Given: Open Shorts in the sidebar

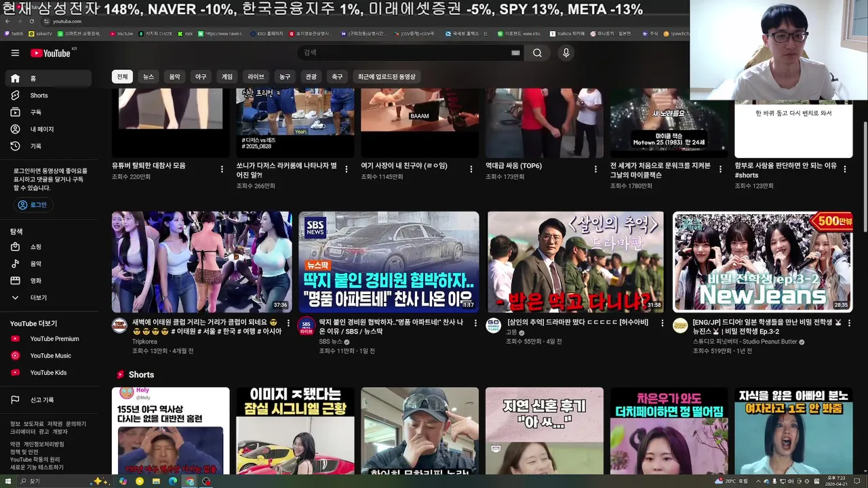Looking at the screenshot, I should click(47, 96).
